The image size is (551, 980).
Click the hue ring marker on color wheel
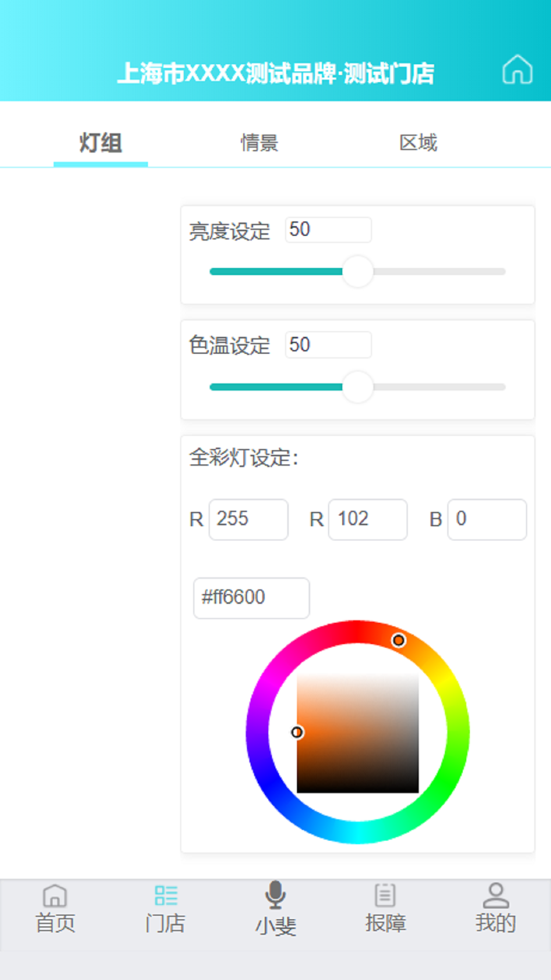[x=398, y=640]
